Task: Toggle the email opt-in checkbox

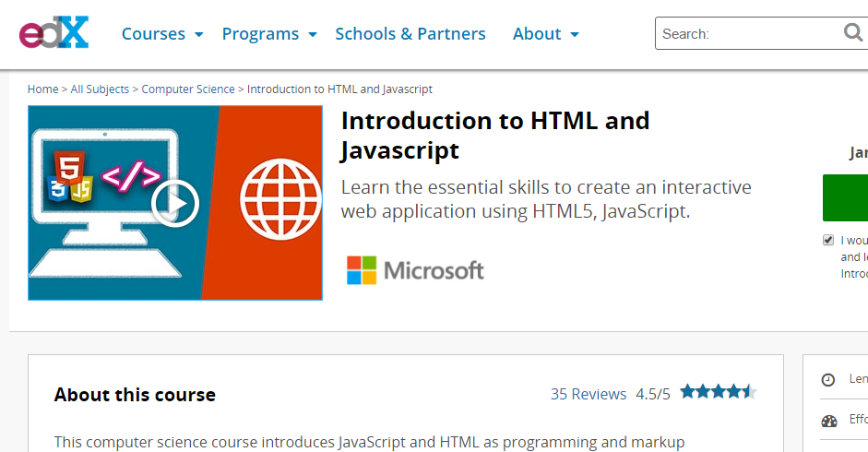Action: pyautogui.click(x=828, y=241)
